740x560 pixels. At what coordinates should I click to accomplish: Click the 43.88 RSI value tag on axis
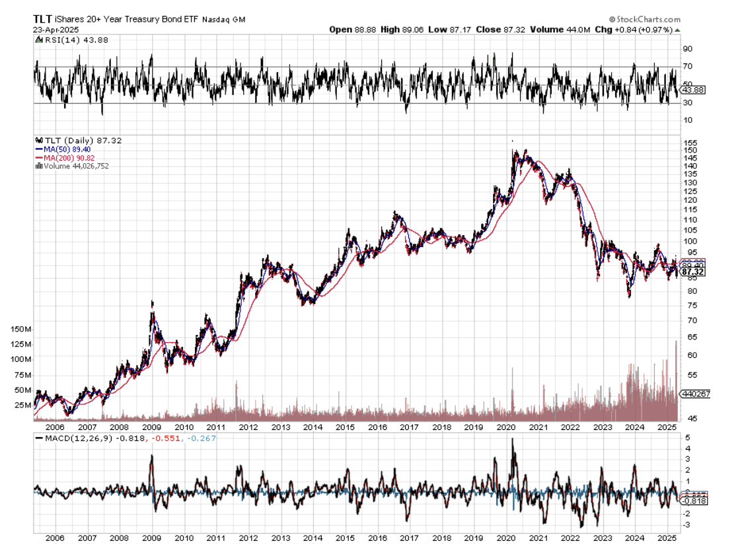pos(693,90)
